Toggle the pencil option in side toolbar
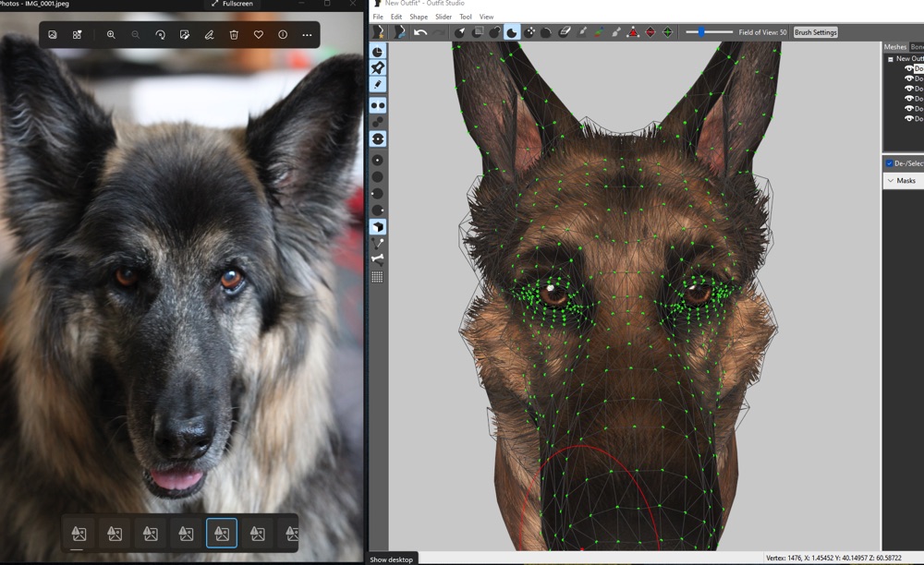This screenshot has height=565, width=924. pyautogui.click(x=378, y=85)
